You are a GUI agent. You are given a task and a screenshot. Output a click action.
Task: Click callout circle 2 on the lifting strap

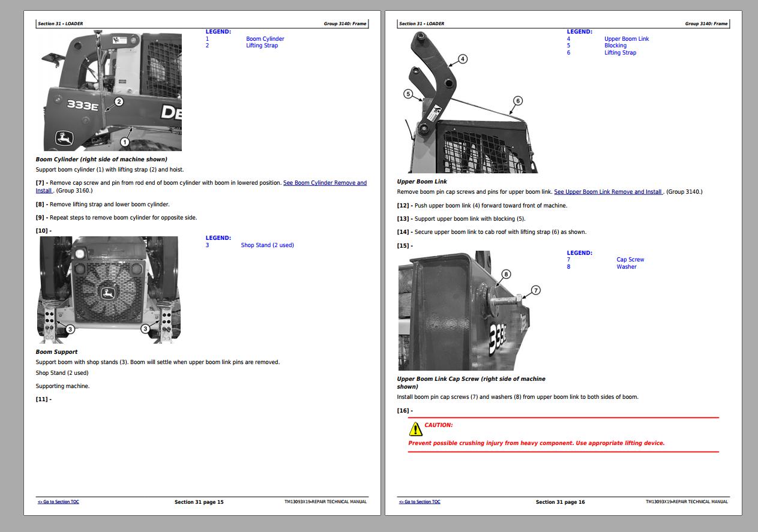119,102
